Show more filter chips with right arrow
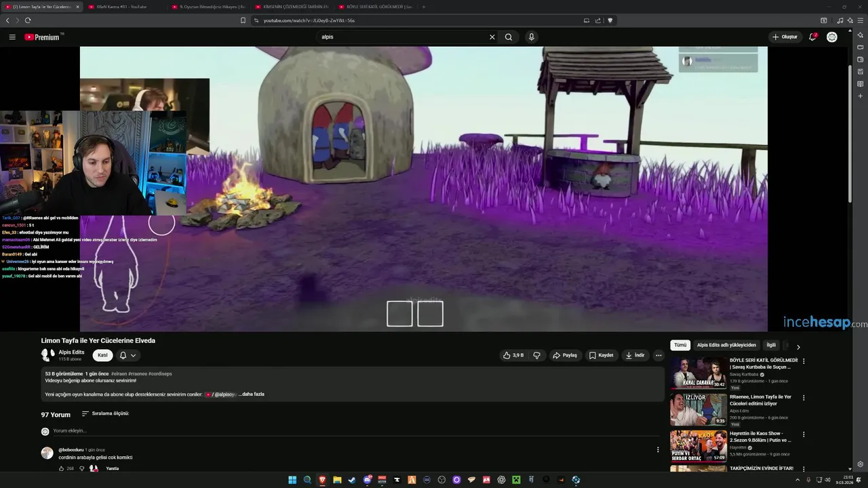Viewport: 868px width, 488px height. (798, 346)
